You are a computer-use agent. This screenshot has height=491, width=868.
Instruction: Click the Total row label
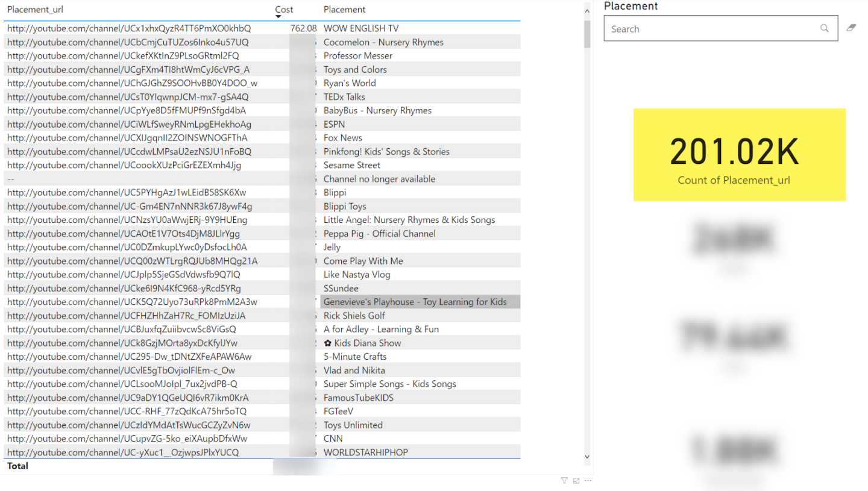click(x=17, y=466)
